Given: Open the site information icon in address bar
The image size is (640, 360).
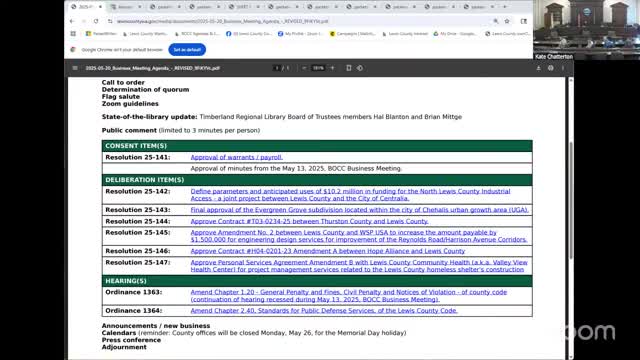Looking at the screenshot, I should [x=110, y=21].
